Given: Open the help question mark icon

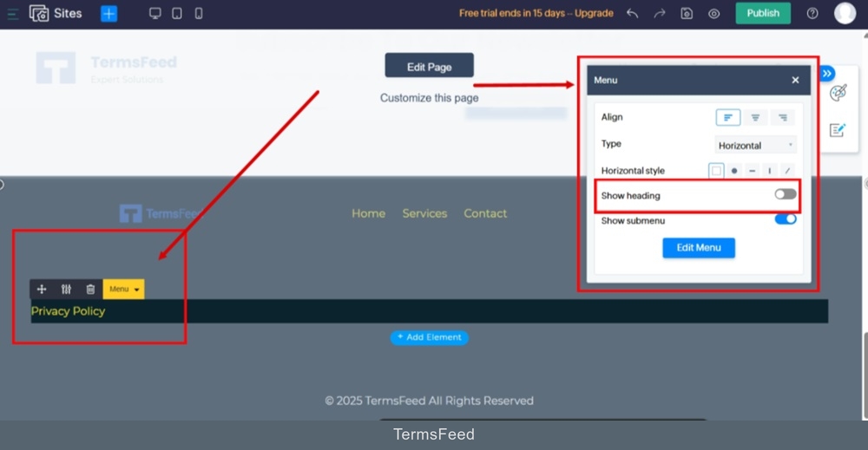Looking at the screenshot, I should click(x=812, y=13).
